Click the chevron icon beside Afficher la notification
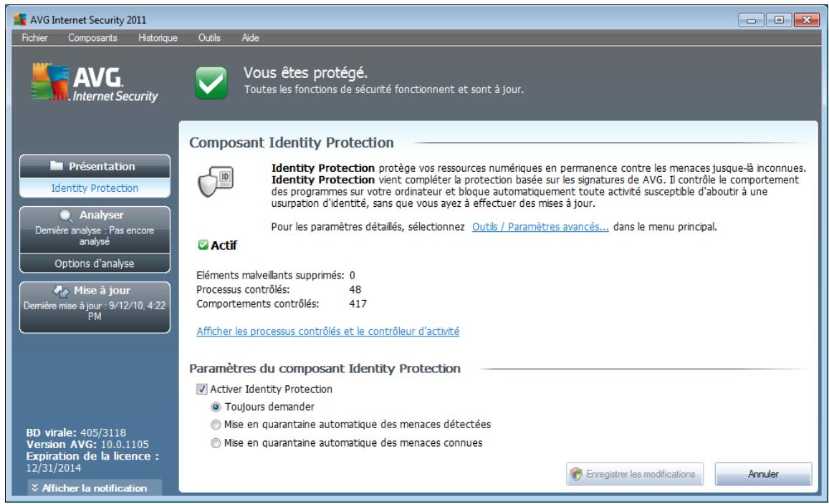This screenshot has width=829, height=504. click(34, 488)
